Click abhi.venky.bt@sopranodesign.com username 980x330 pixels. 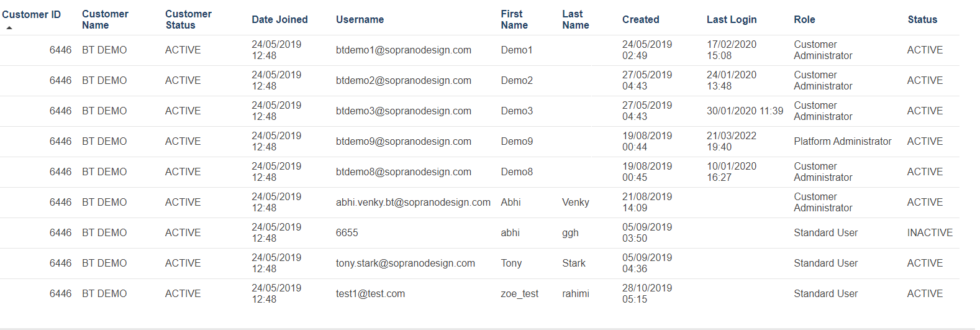(x=413, y=202)
